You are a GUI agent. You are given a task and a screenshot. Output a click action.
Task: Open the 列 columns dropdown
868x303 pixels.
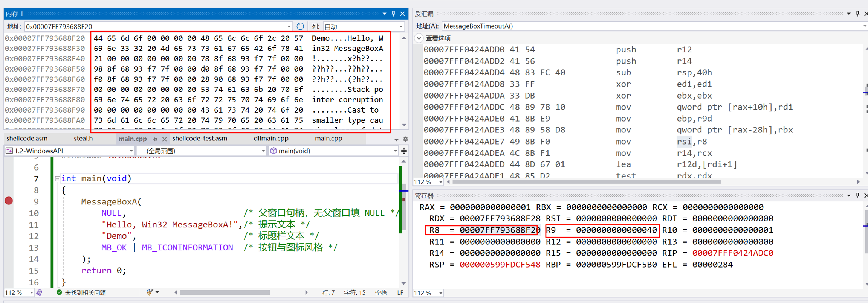[401, 27]
